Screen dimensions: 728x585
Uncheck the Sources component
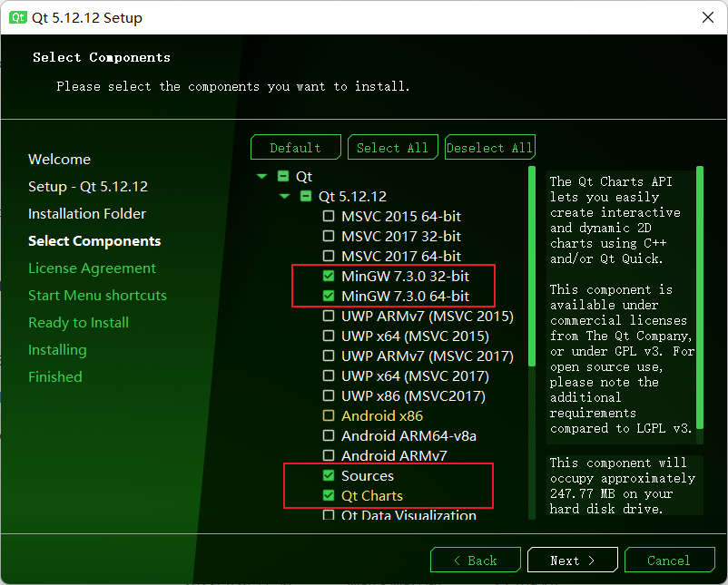[x=329, y=475]
